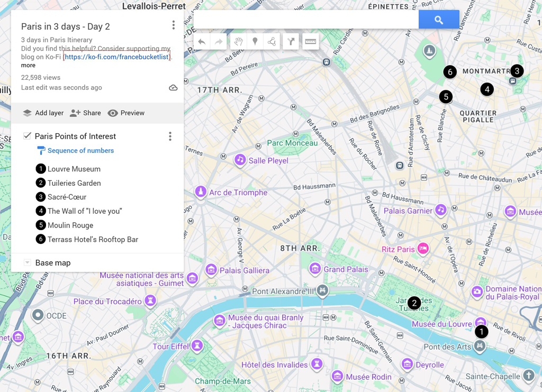
Task: Click map marker number 1 near Louvre
Action: click(x=481, y=332)
